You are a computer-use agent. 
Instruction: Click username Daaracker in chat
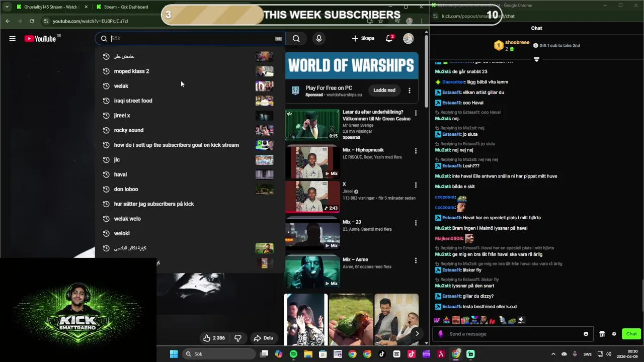pyautogui.click(x=453, y=82)
